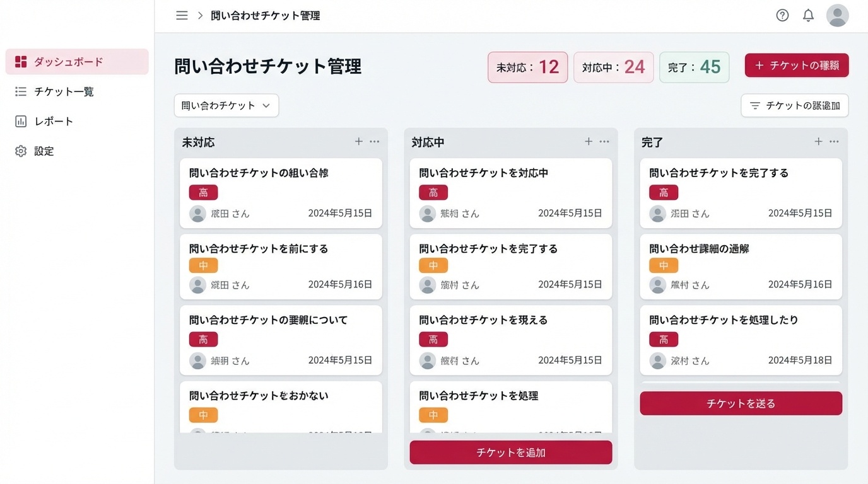Open notifications bell icon

tap(808, 16)
